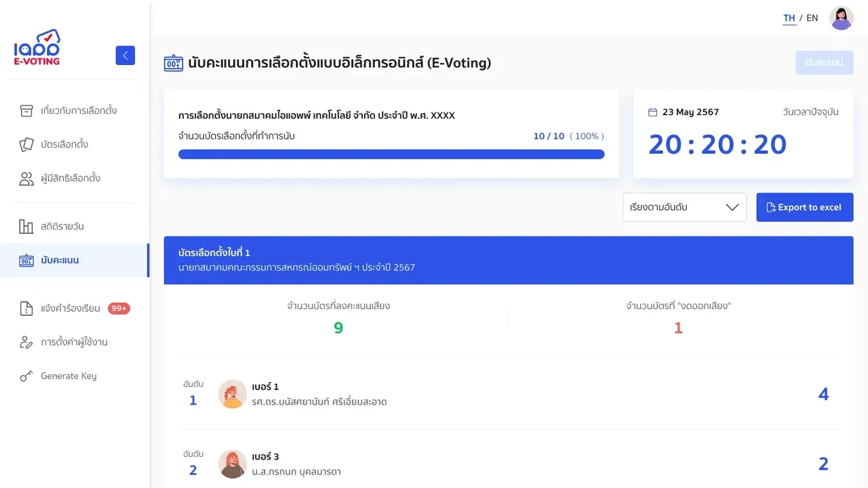
Task: Select นับคะแนน in the sidebar
Action: click(x=75, y=260)
